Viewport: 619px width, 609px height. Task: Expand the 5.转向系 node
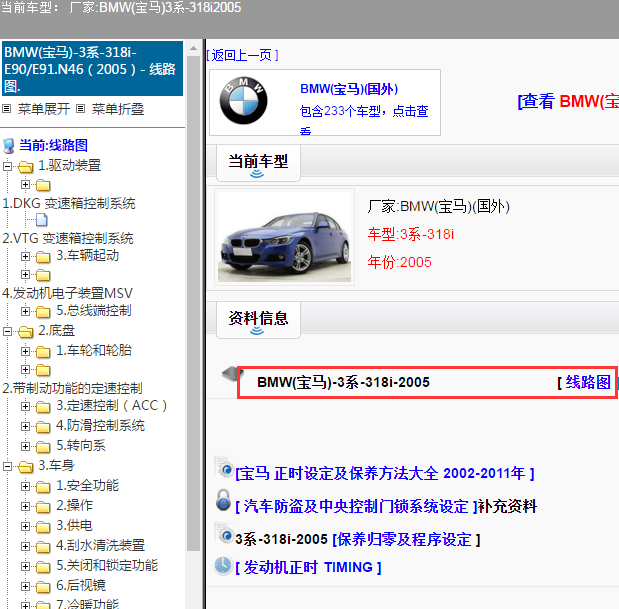click(x=25, y=447)
